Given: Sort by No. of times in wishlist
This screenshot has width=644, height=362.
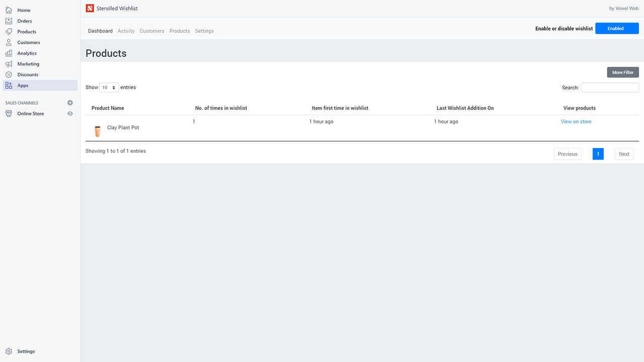Looking at the screenshot, I should pyautogui.click(x=221, y=108).
